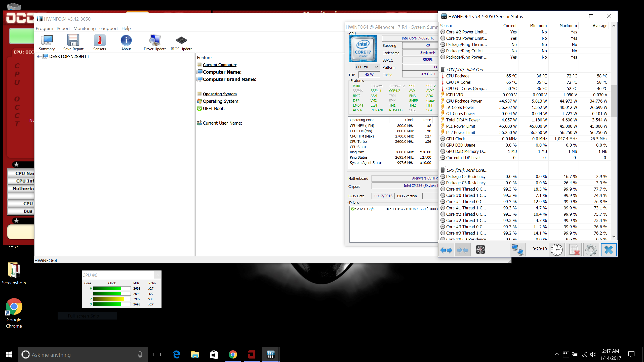This screenshot has width=644, height=362.
Task: Click the BIOS Date field 11/12/2016
Action: (x=383, y=196)
